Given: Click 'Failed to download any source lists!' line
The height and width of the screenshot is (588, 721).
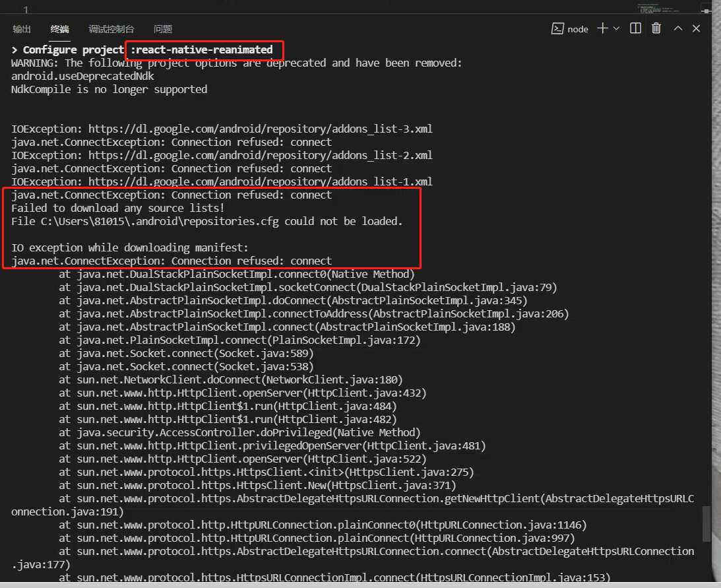Looking at the screenshot, I should coord(117,208).
